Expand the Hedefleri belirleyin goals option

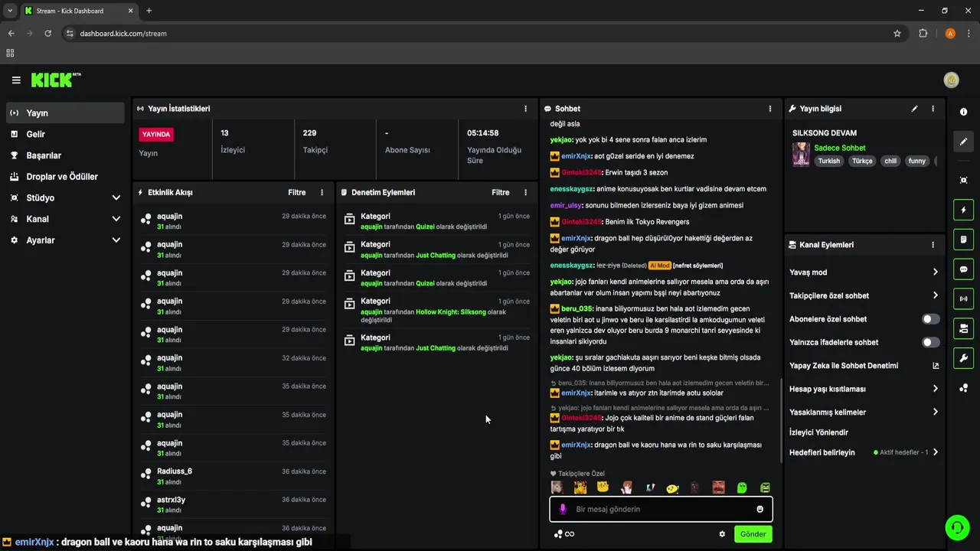coord(864,452)
